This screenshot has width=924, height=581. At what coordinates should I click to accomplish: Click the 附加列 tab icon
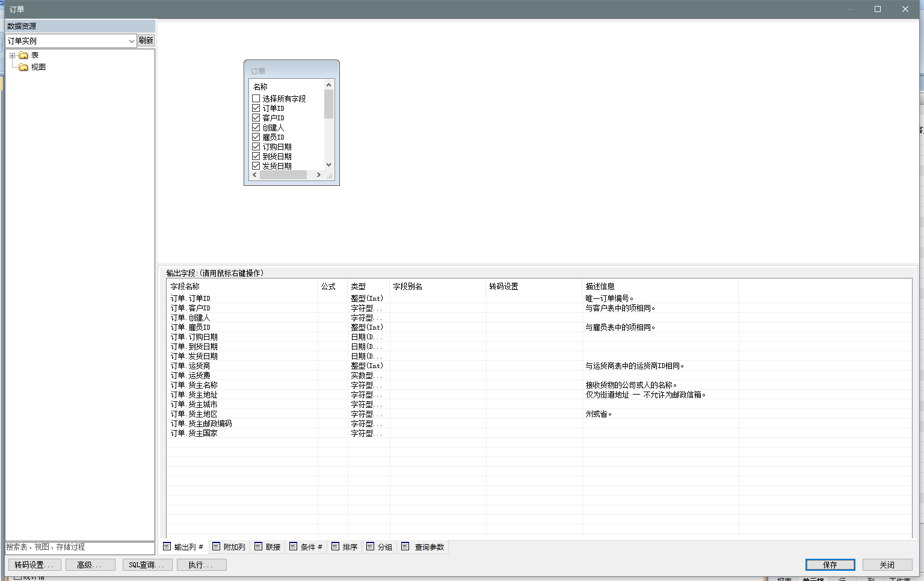(x=216, y=547)
